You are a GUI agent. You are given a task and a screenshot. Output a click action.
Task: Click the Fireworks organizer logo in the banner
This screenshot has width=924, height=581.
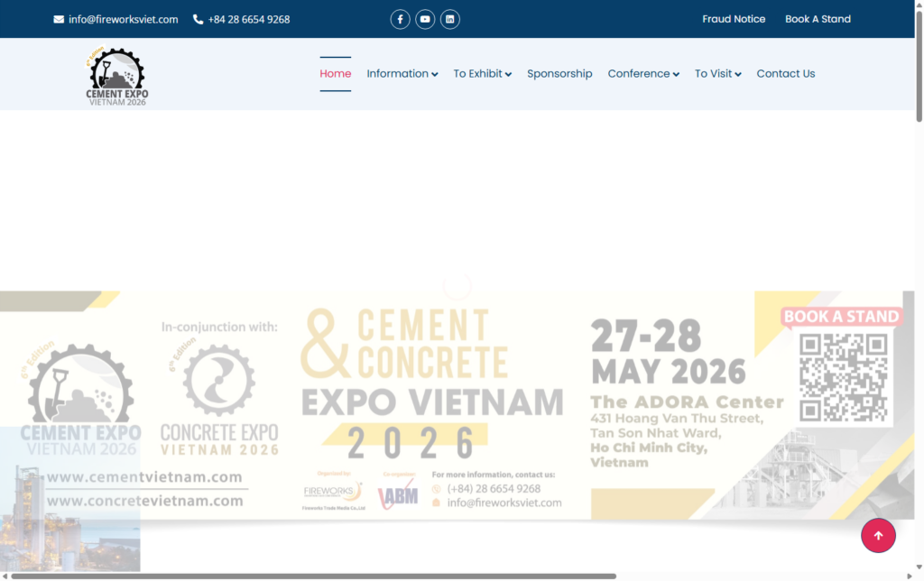pos(333,493)
